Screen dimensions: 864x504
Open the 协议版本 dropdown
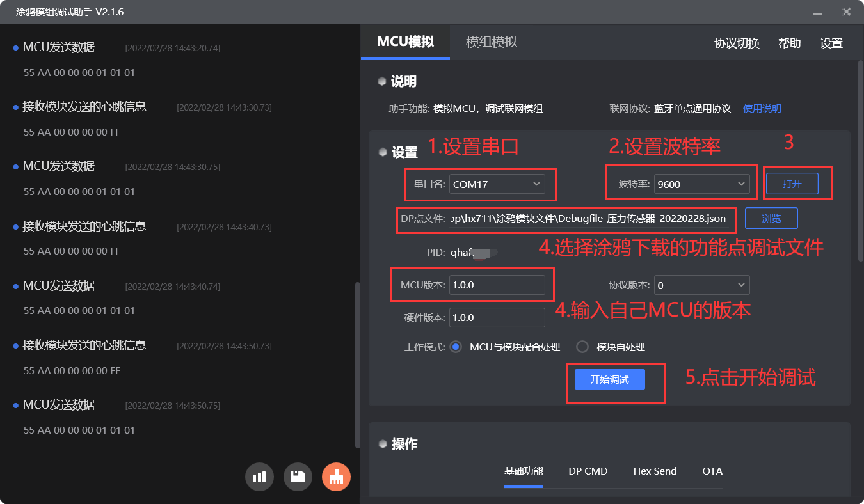click(701, 285)
